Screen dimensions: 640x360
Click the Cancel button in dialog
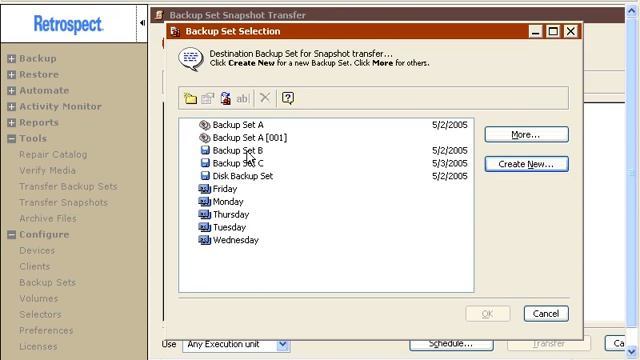546,313
